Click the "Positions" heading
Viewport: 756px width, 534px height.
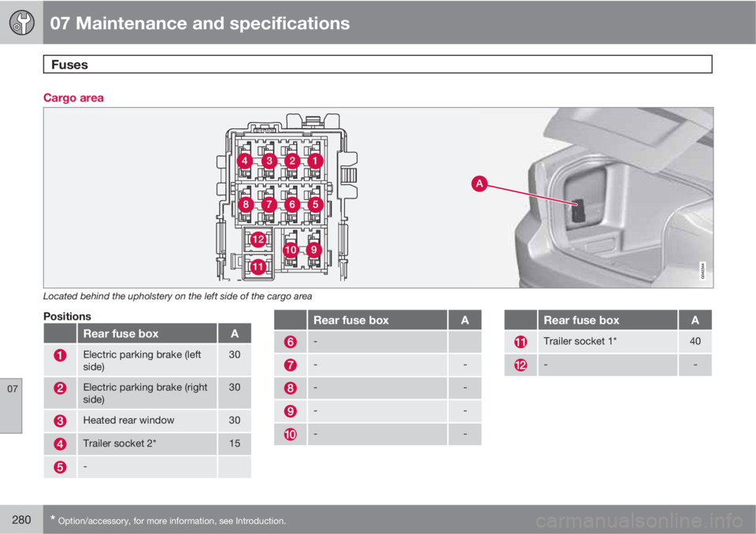pyautogui.click(x=67, y=317)
